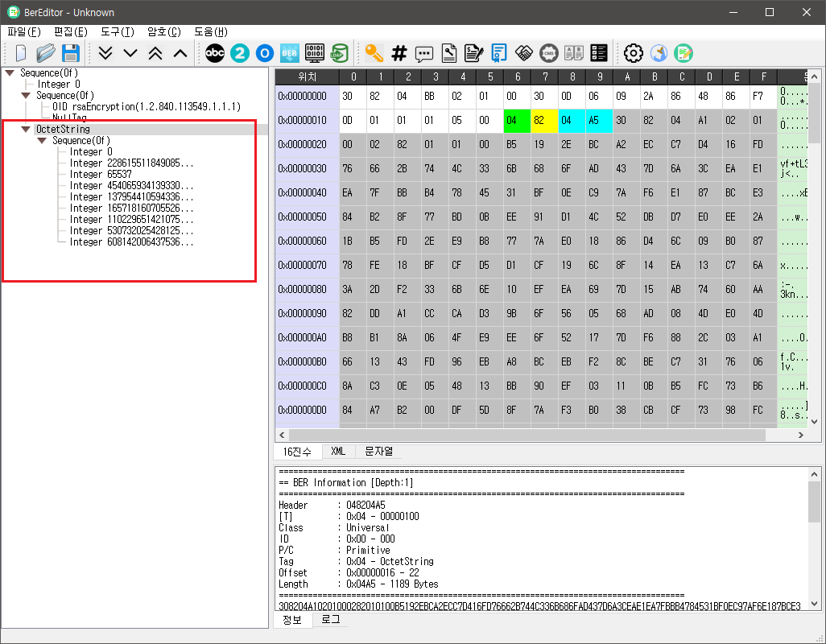826x644 pixels.
Task: Open the 암호(C) menu
Action: (164, 31)
